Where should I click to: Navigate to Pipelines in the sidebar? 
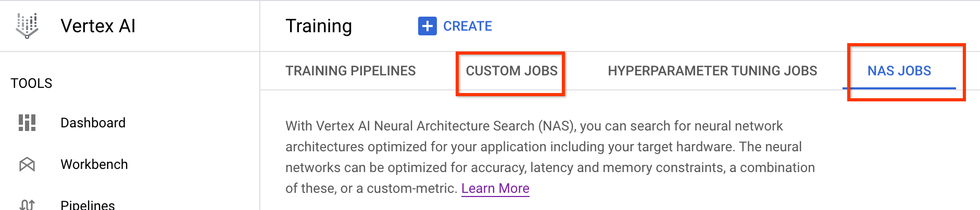pos(87,204)
